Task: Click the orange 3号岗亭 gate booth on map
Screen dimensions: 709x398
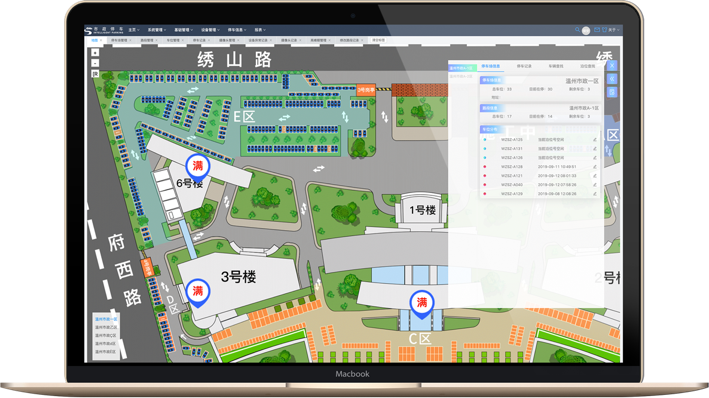Action: tap(366, 90)
